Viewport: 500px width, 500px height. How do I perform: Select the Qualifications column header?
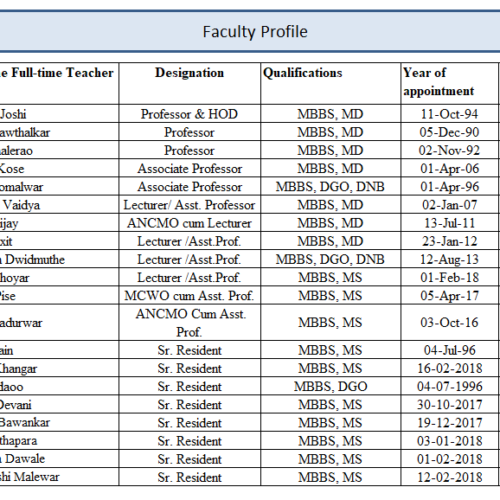(x=331, y=83)
